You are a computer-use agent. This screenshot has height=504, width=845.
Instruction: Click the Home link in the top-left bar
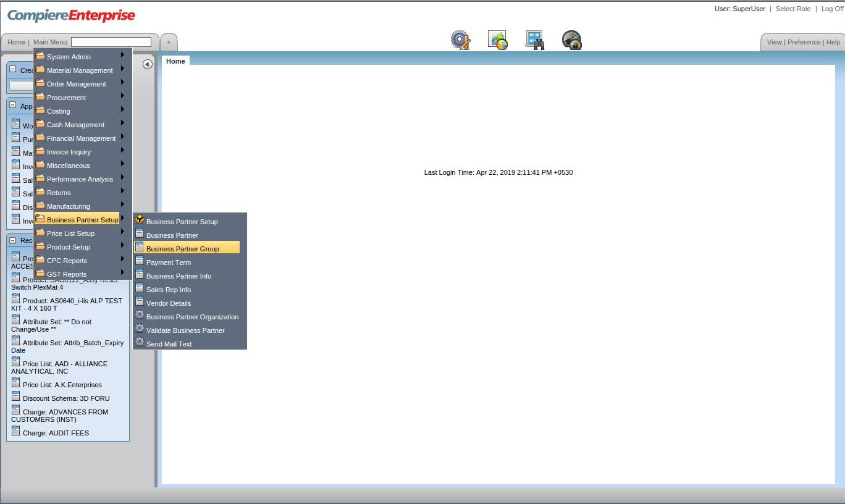(x=17, y=42)
